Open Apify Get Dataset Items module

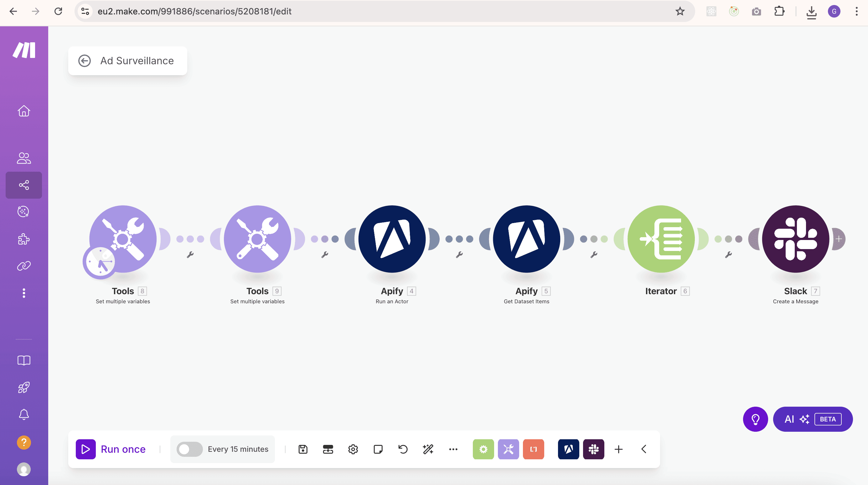click(x=526, y=239)
